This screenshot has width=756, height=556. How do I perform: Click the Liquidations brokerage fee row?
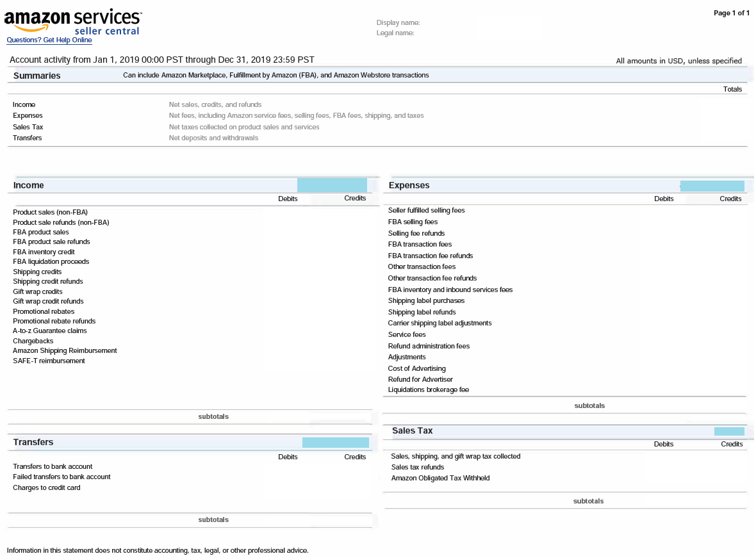[428, 389]
